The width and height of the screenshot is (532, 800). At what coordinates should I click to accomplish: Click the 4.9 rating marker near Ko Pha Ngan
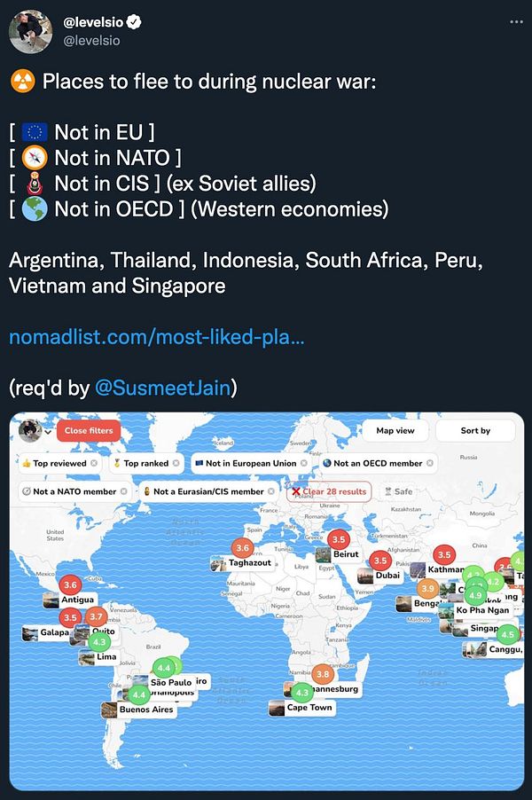pos(475,595)
